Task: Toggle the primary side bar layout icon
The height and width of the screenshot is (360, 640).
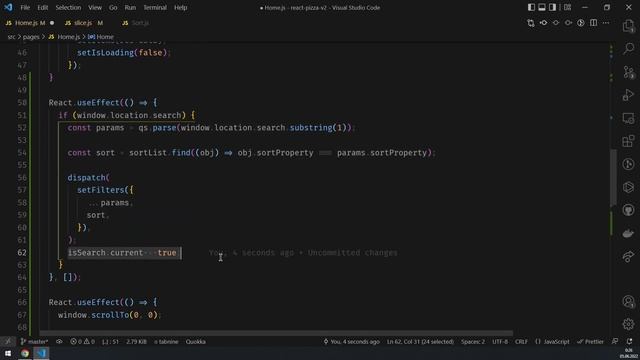Action: pyautogui.click(x=531, y=7)
